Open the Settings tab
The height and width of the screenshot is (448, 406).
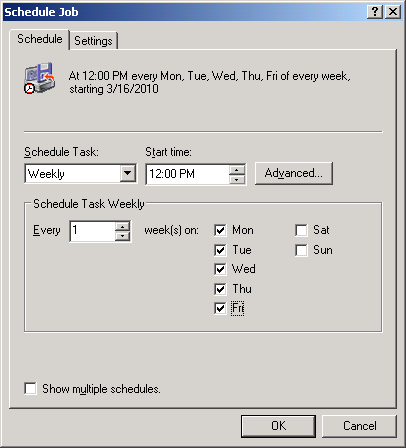coord(93,41)
